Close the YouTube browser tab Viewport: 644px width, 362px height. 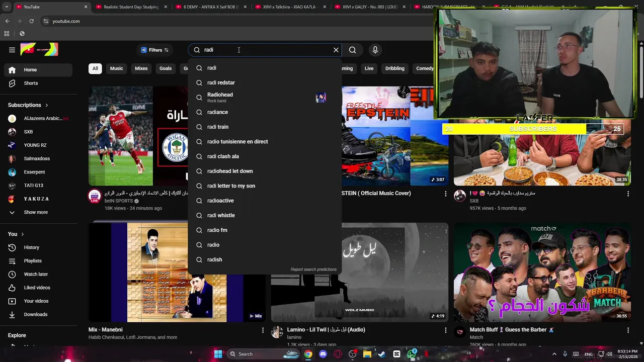86,7
